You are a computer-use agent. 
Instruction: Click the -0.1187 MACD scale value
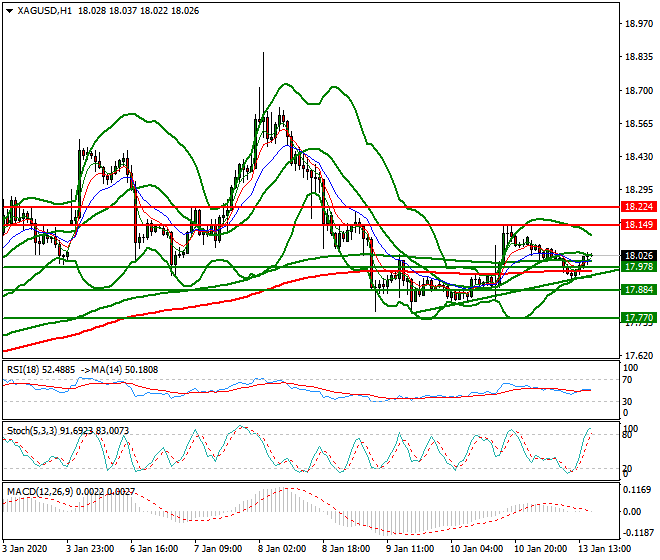637,533
